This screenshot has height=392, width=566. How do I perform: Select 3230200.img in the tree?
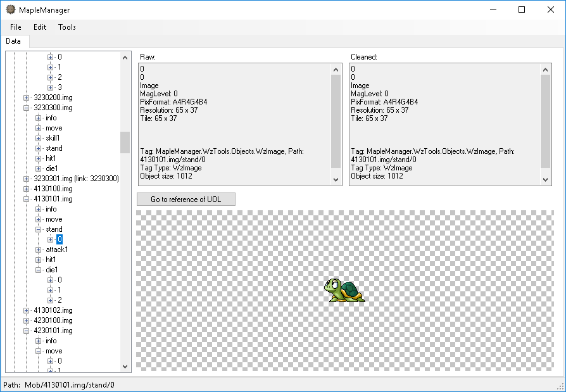(x=53, y=98)
